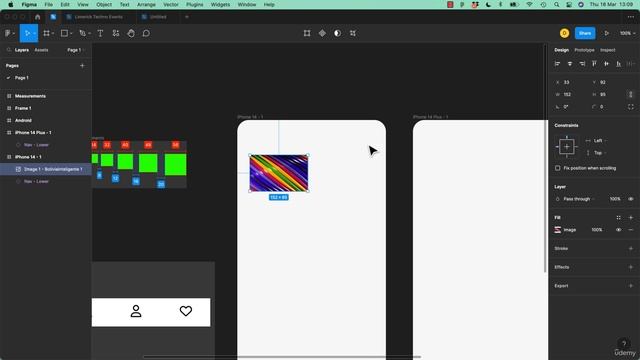Remove the Image fill with minus
The width and height of the screenshot is (640, 360).
click(x=631, y=230)
